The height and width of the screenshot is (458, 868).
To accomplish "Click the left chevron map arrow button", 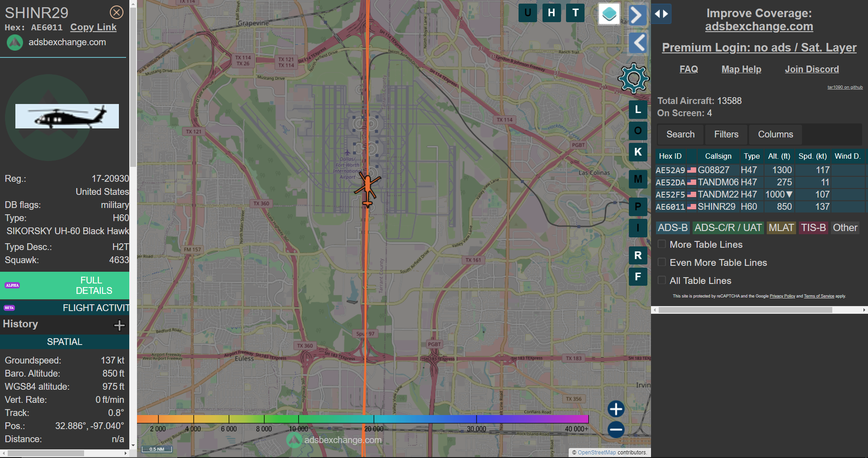I will pos(638,43).
